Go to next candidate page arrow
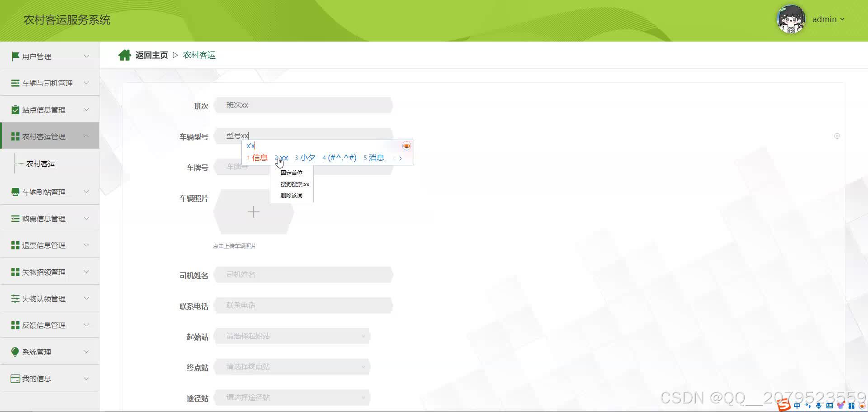 click(x=401, y=158)
